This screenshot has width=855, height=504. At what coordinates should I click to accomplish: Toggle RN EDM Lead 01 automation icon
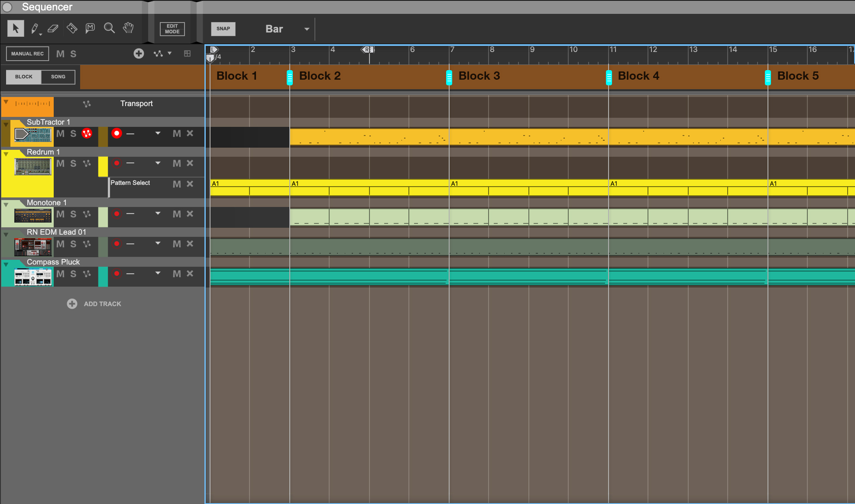pyautogui.click(x=87, y=244)
